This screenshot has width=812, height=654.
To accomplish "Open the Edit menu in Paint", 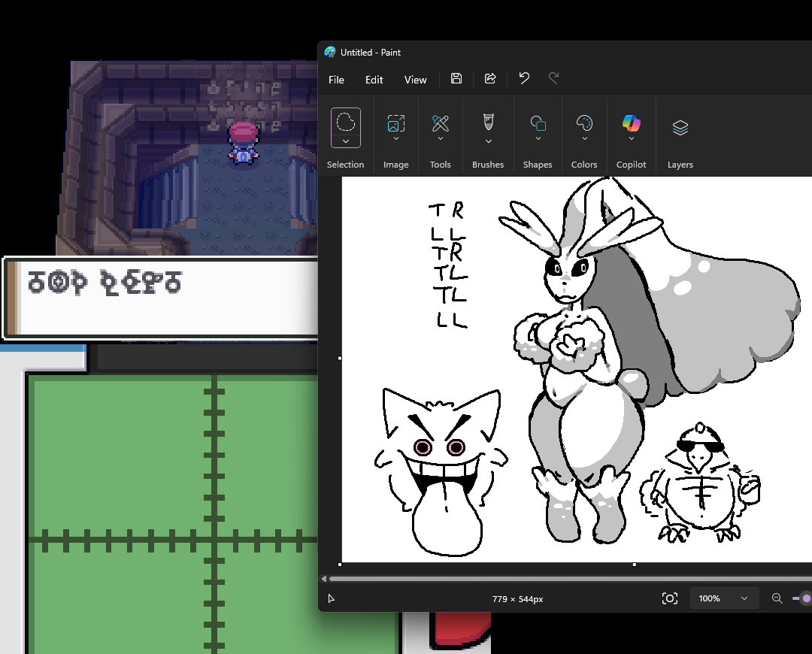I will [x=374, y=80].
